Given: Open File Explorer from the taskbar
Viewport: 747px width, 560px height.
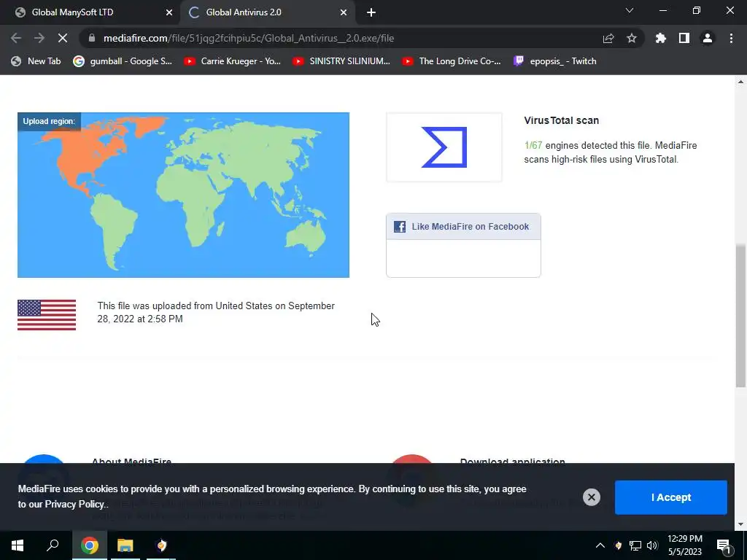Looking at the screenshot, I should click(125, 545).
